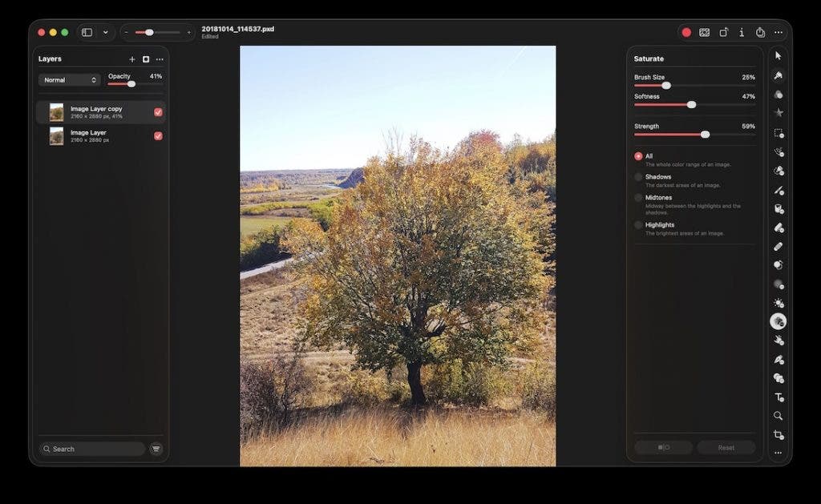821x504 pixels.
Task: Click the share export icon in title bar
Action: pyautogui.click(x=760, y=32)
